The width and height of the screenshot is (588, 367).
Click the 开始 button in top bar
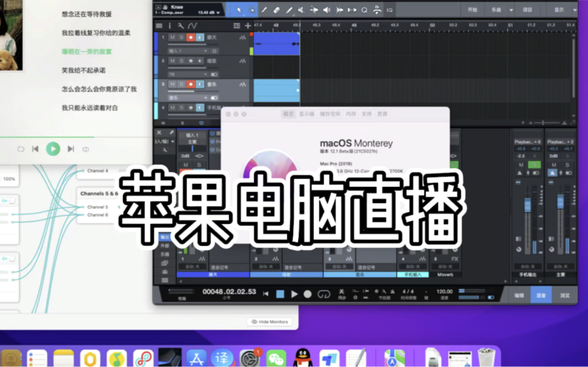click(473, 10)
